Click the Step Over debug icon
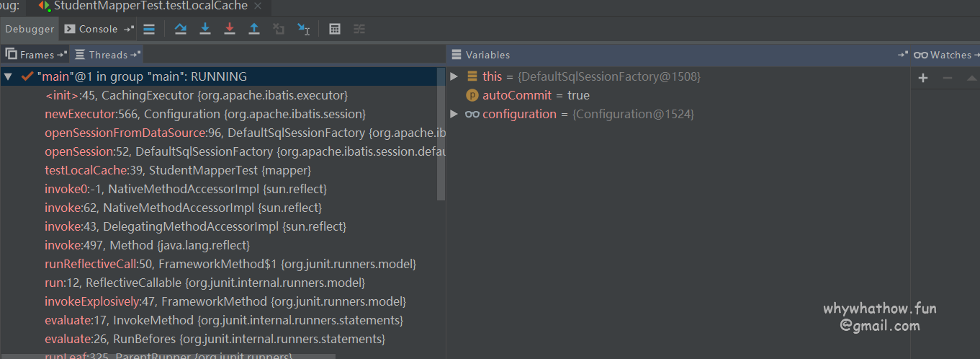The image size is (980, 359). pyautogui.click(x=180, y=29)
